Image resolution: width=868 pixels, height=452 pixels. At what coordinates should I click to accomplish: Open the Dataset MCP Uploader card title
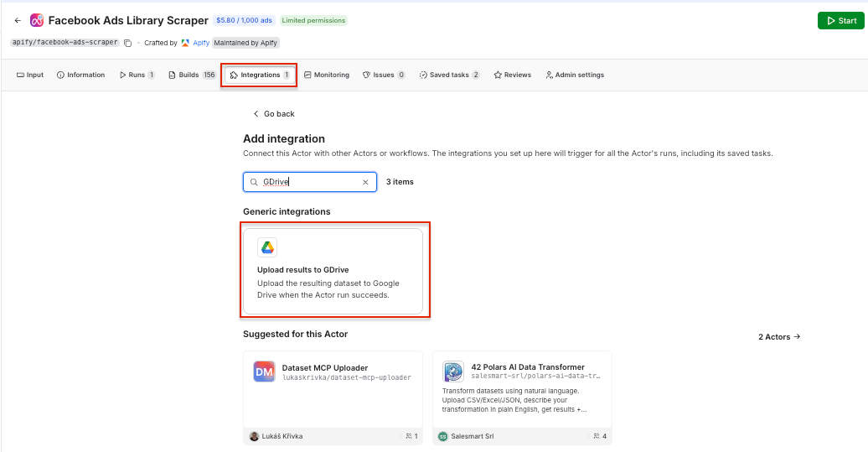pos(325,368)
